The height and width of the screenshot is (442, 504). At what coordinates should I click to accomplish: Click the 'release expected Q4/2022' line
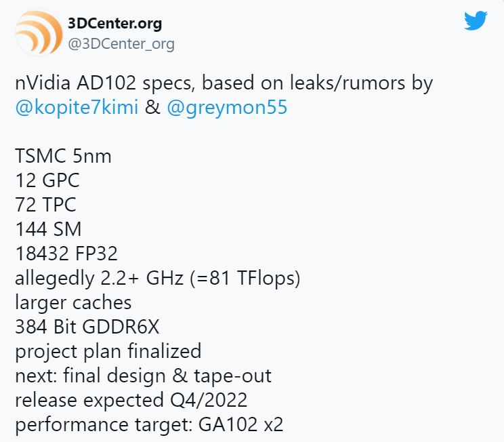click(x=131, y=401)
